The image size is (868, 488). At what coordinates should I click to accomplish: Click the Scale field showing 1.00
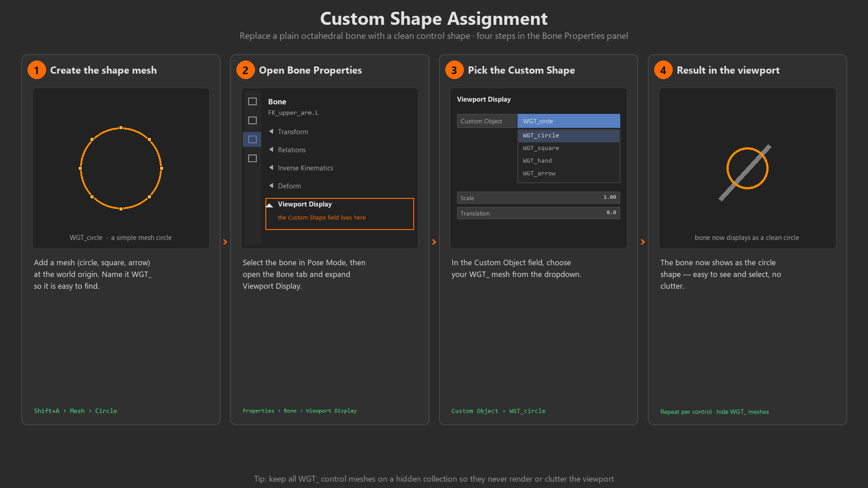pos(538,198)
